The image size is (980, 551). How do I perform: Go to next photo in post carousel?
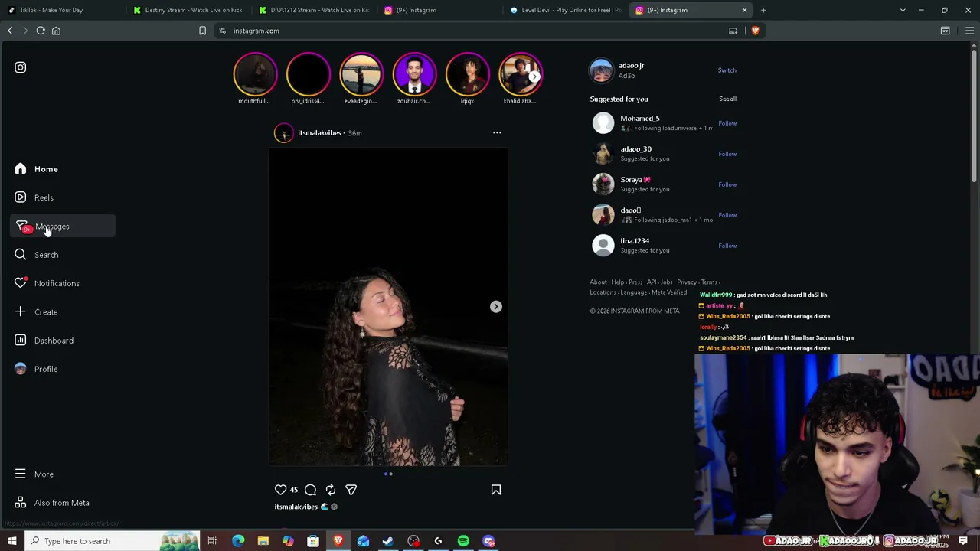[x=496, y=307]
